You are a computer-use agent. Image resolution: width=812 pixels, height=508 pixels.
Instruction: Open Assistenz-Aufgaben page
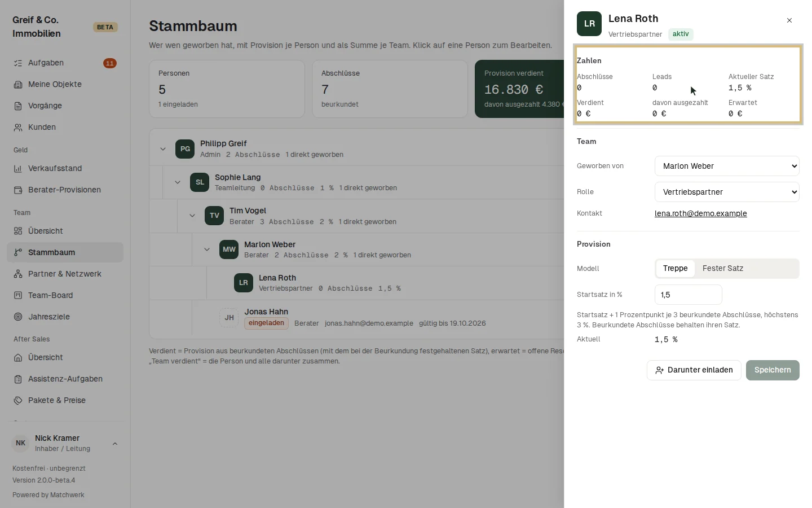tap(65, 379)
